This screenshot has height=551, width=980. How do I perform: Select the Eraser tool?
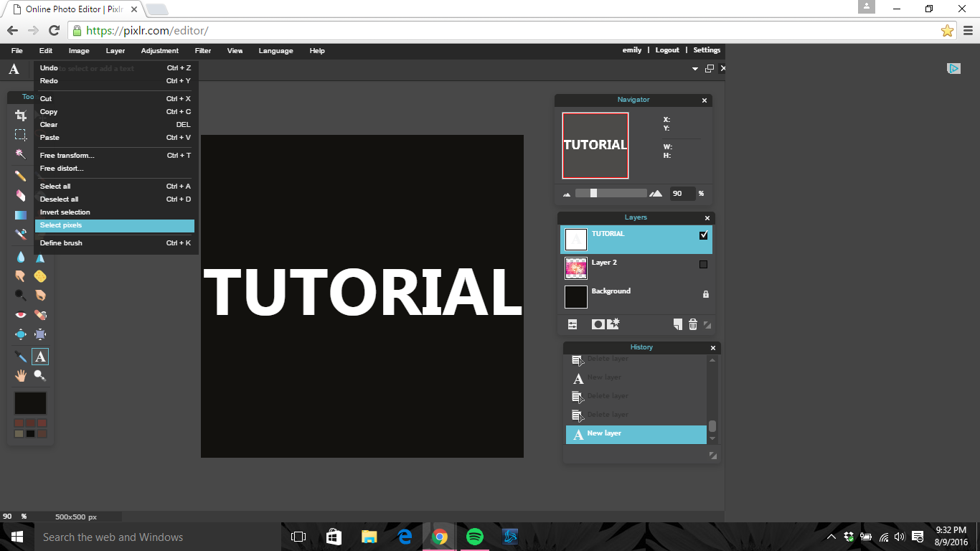pos(21,195)
